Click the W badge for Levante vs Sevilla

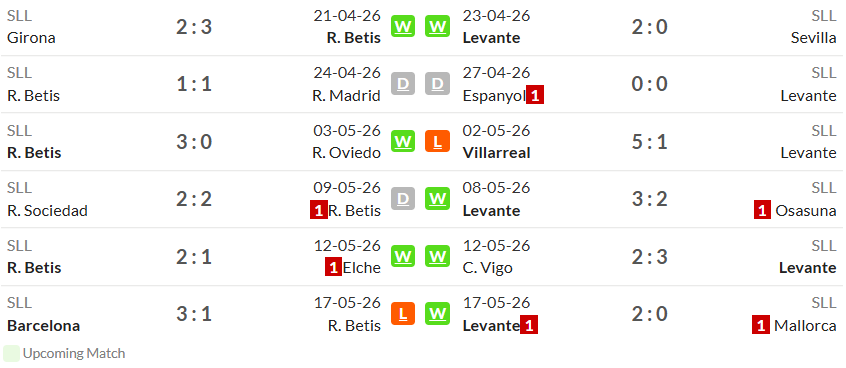(437, 26)
